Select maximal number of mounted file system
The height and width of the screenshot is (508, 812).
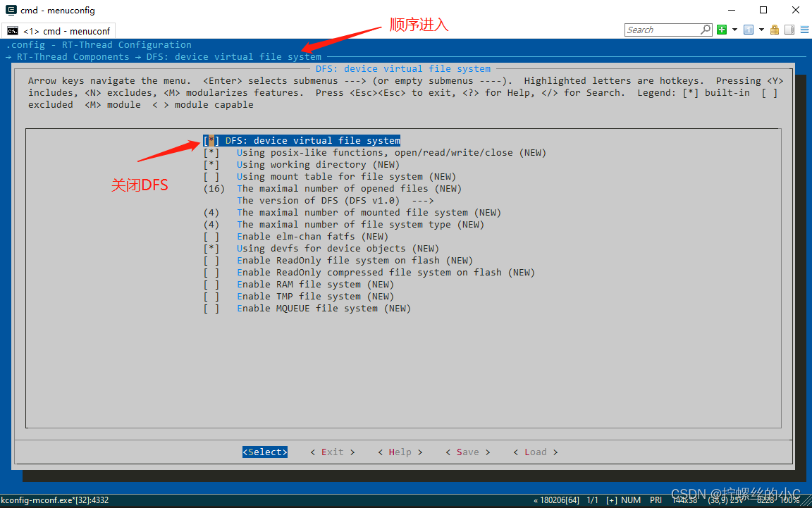[352, 212]
